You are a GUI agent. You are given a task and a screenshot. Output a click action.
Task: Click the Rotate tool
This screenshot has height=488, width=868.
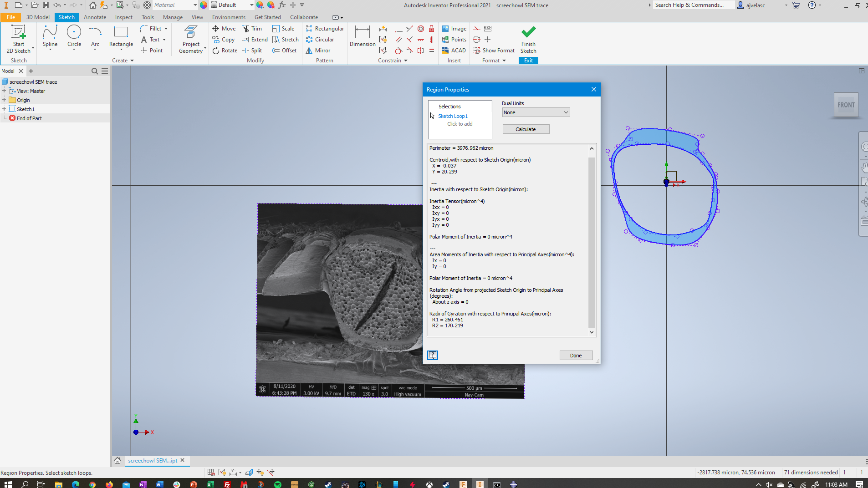225,51
